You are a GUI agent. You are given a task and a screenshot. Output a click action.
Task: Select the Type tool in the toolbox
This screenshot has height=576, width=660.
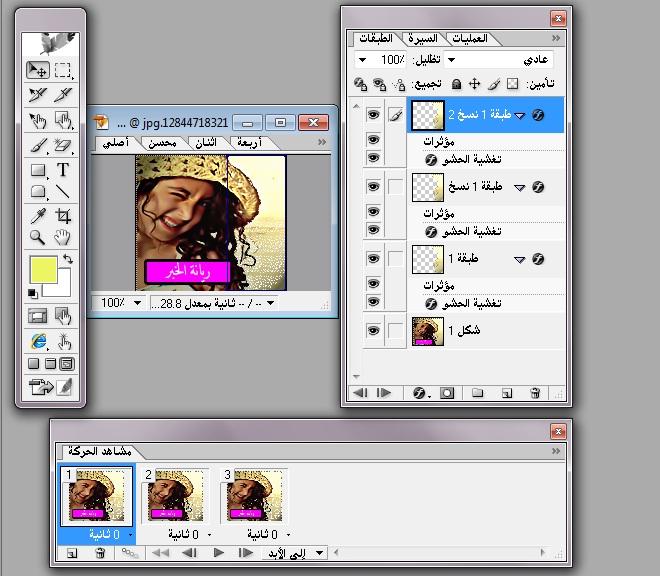pyautogui.click(x=63, y=170)
